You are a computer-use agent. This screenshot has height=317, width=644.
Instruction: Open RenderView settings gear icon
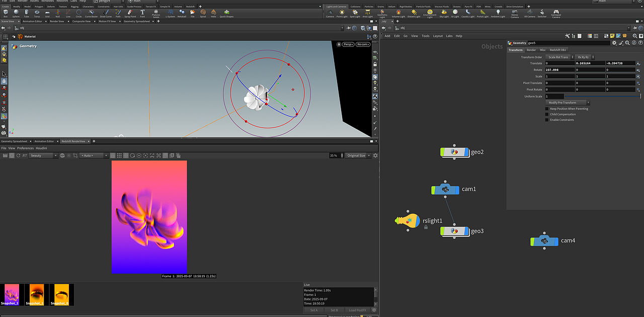375,155
